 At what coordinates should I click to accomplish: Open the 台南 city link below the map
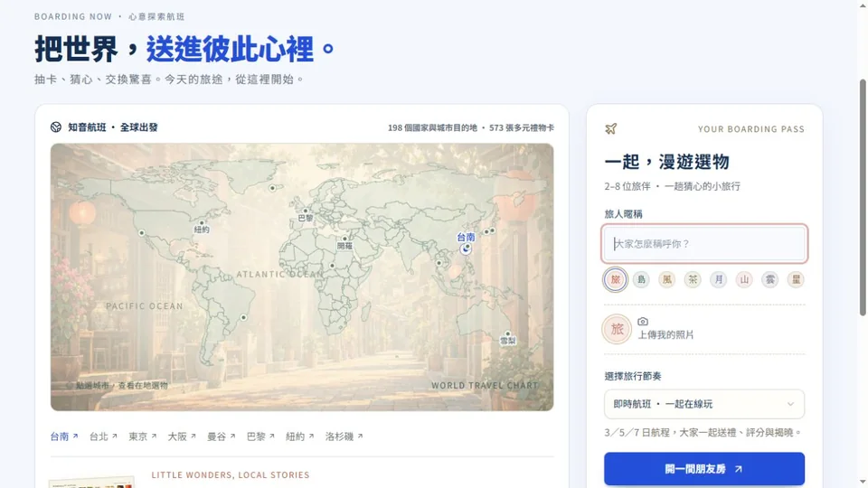coord(63,436)
